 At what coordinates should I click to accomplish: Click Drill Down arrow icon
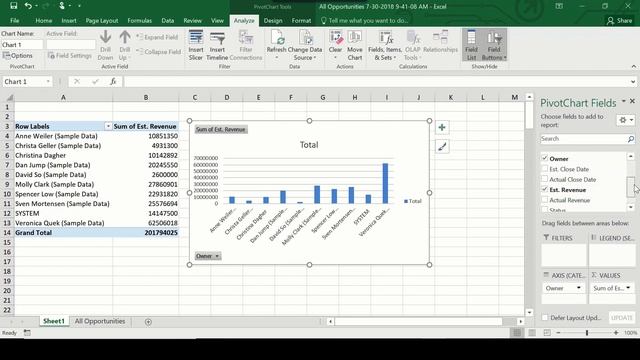click(x=105, y=37)
